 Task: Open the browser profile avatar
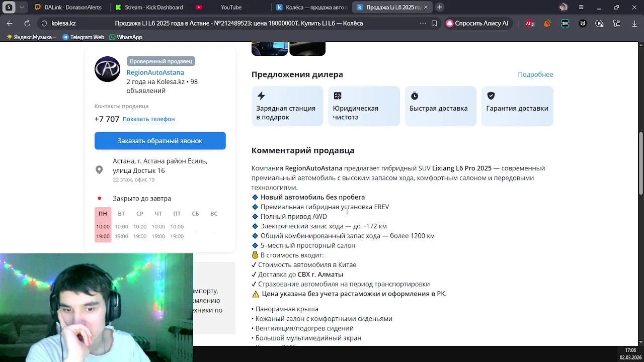click(563, 7)
